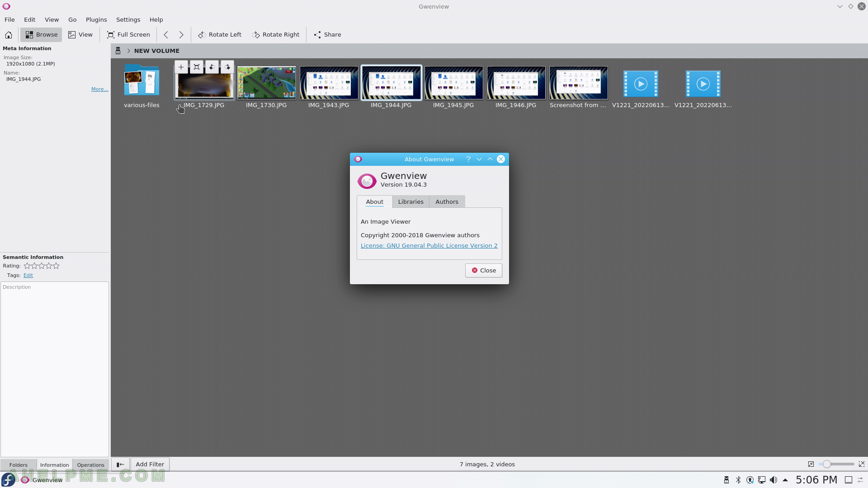Viewport: 868px width, 488px height.
Task: Click the More... meta information link
Action: click(x=99, y=89)
